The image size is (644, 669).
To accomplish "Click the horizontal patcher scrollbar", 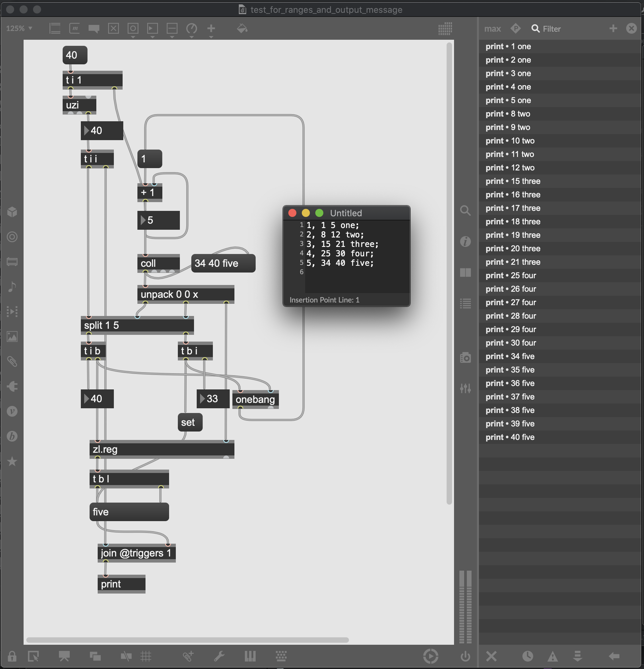I will tap(187, 640).
